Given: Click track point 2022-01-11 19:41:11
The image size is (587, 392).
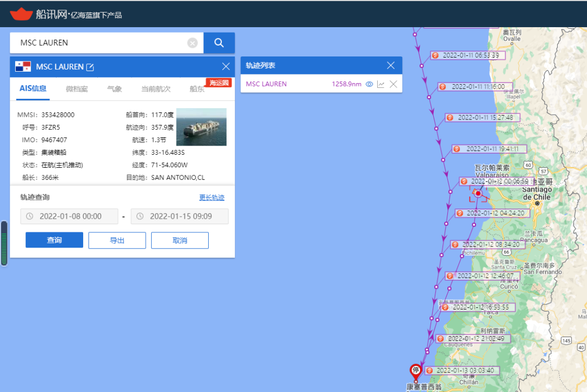Looking at the screenshot, I should [x=490, y=149].
